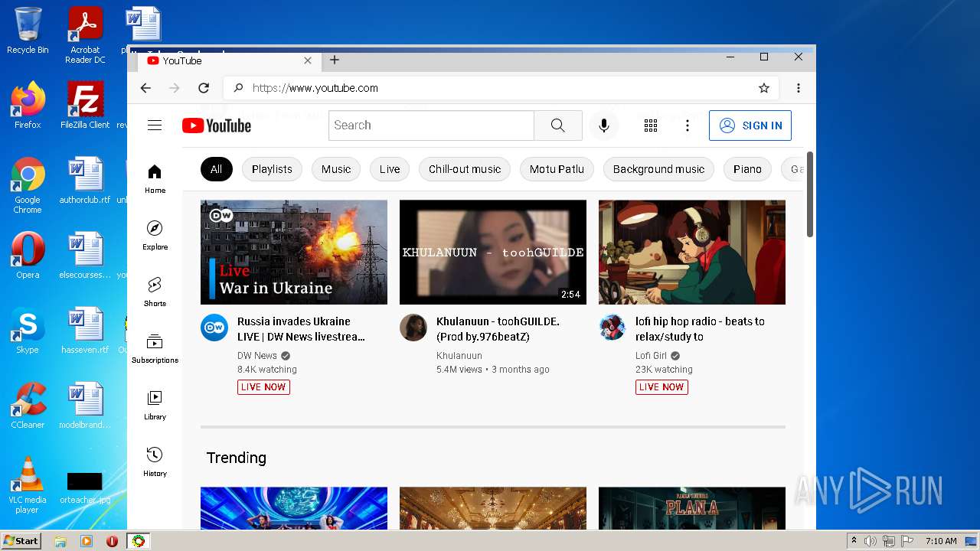Launch CCleaner from desktop
The height and width of the screenshot is (551, 980).
(28, 406)
